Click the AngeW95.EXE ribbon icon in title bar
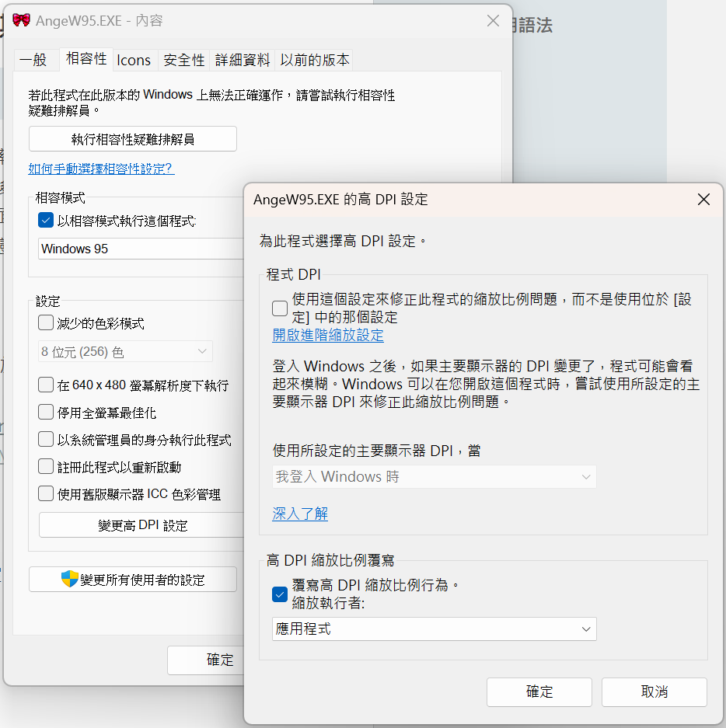 [x=21, y=20]
